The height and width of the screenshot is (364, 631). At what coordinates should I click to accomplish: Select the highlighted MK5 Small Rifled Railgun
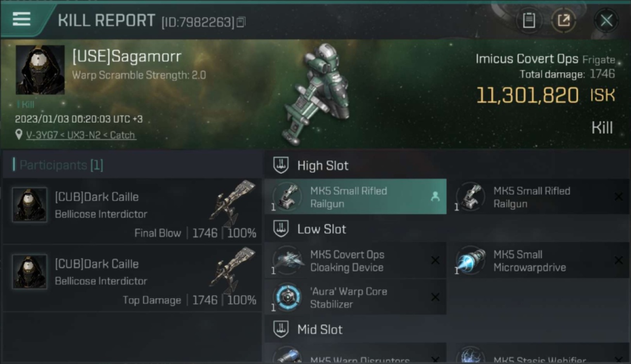tap(355, 197)
